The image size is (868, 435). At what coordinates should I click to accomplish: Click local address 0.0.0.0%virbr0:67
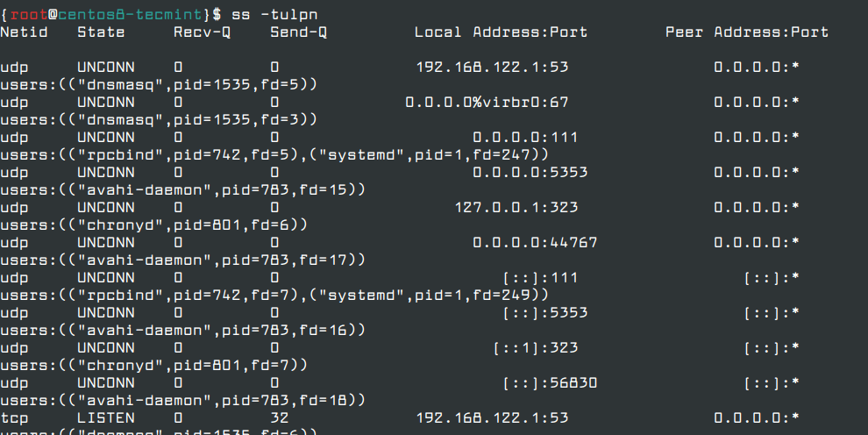[487, 103]
